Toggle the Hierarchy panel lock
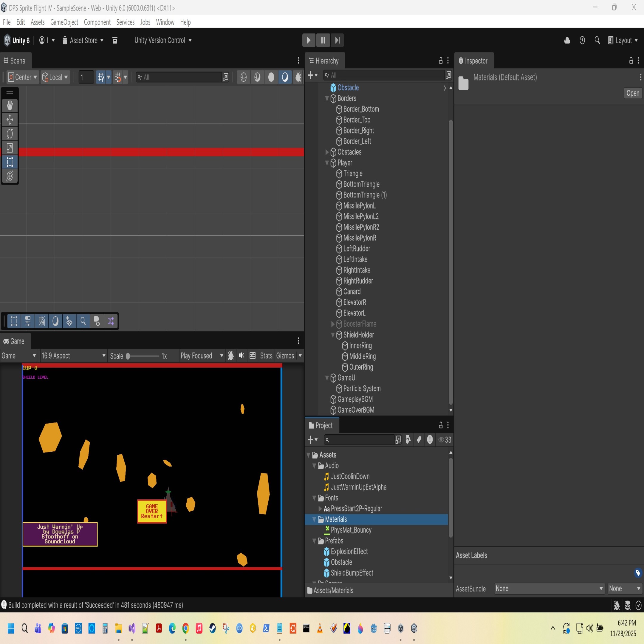Viewport: 644px width, 644px height. (441, 60)
